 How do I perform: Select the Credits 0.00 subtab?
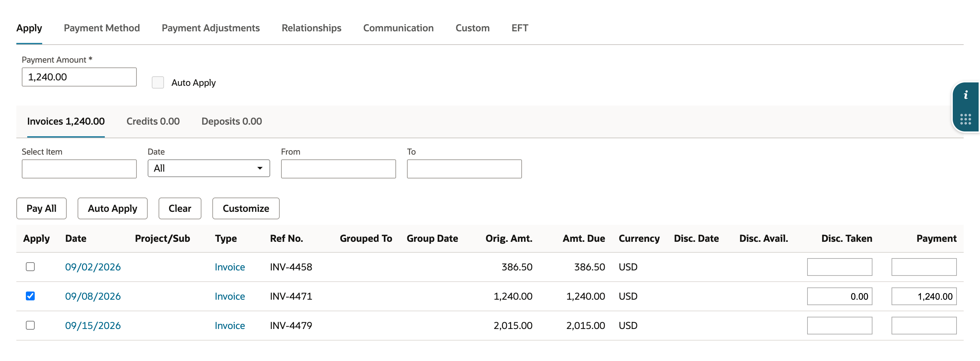[x=153, y=122]
